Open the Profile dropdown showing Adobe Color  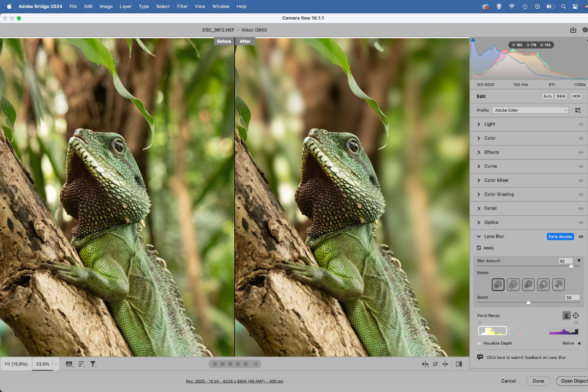[x=530, y=110]
